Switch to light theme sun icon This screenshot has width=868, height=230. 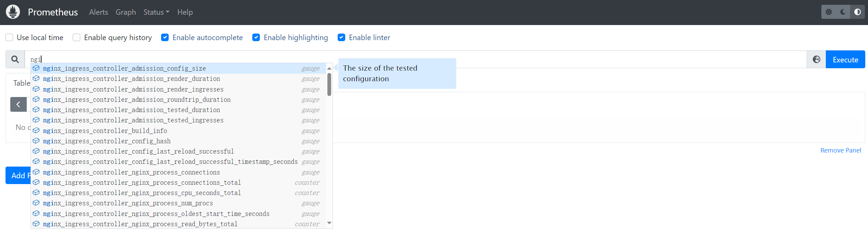(x=829, y=12)
